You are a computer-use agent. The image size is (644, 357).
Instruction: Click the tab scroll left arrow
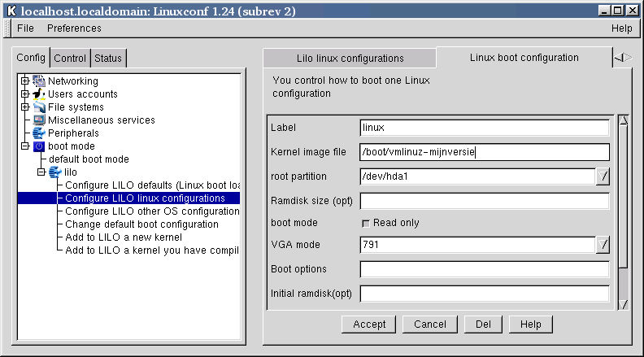pyautogui.click(x=619, y=58)
